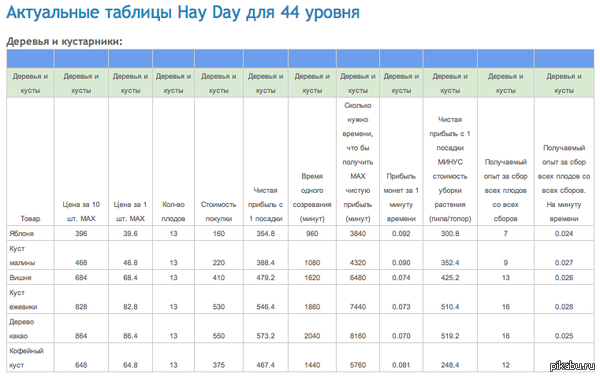
Task: Open the 'Актуальные таблицы Hay Day' title link
Action: [183, 13]
